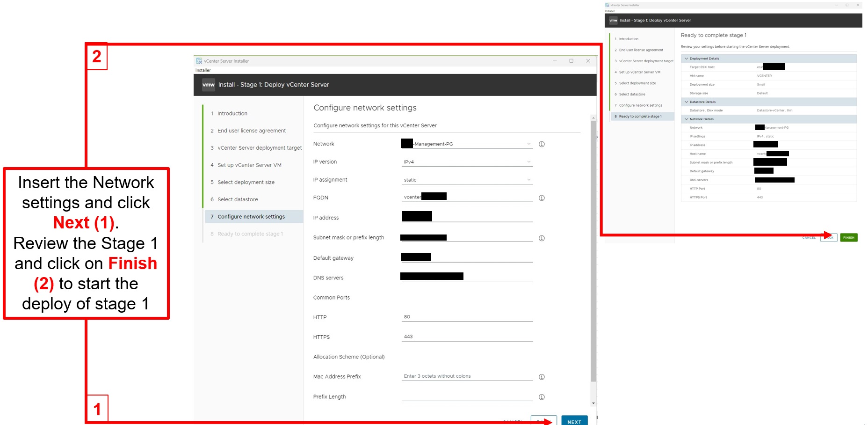
Task: Click vCenter Server Installer title icon in left window
Action: [x=199, y=61]
